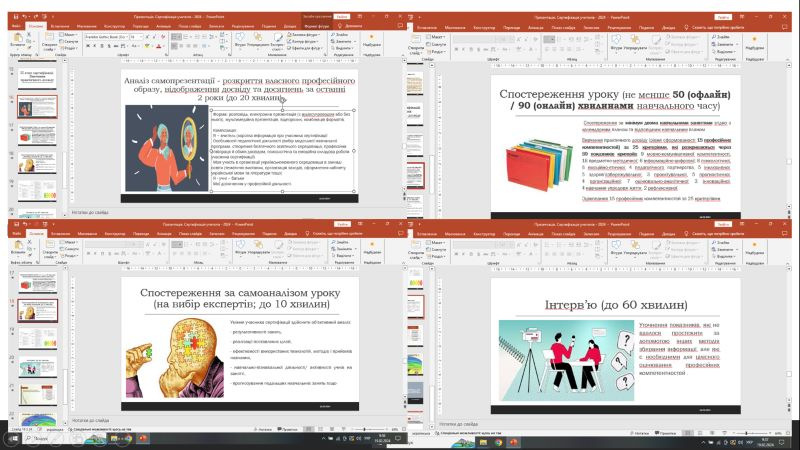Click slideshow view icon in bottom-left status bar

point(343,429)
